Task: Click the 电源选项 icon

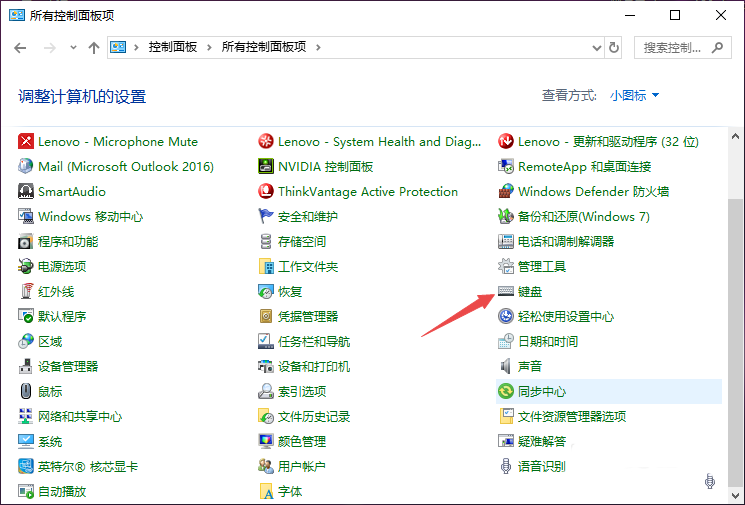Action: coord(26,267)
